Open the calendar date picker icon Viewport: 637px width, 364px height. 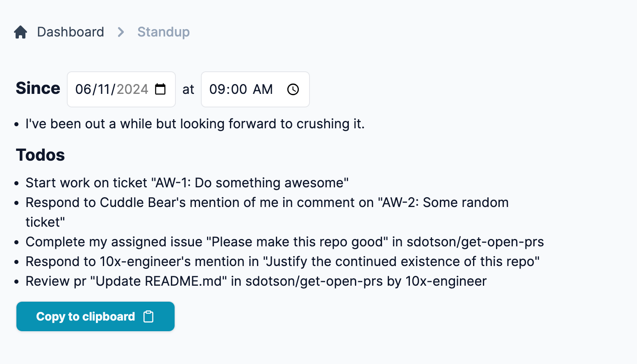[160, 89]
